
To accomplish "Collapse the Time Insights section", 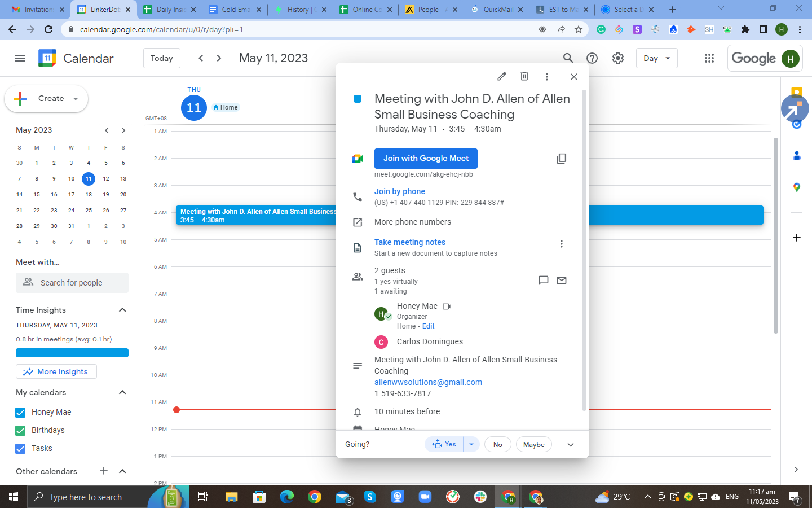I will coord(122,310).
